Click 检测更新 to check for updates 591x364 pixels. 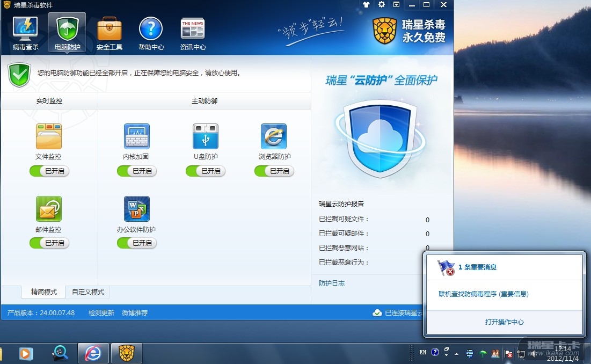tap(101, 313)
